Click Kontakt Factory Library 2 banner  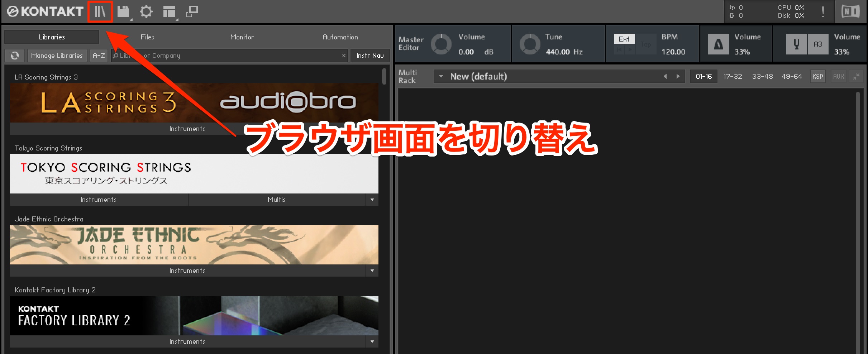coord(194,316)
